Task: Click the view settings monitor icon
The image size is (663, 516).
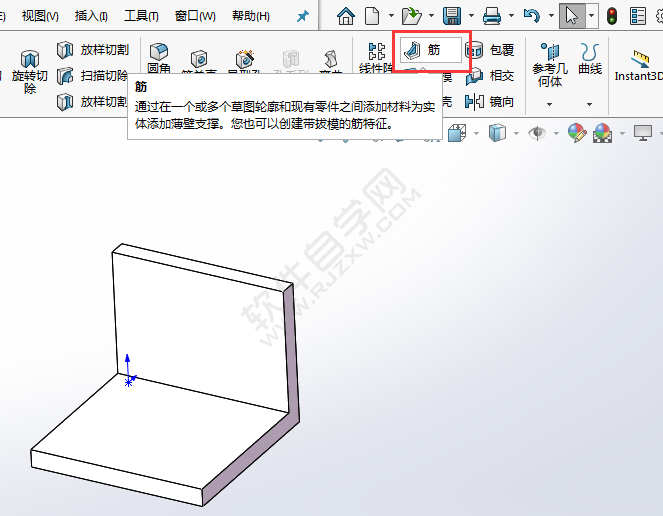Action: coord(643,133)
